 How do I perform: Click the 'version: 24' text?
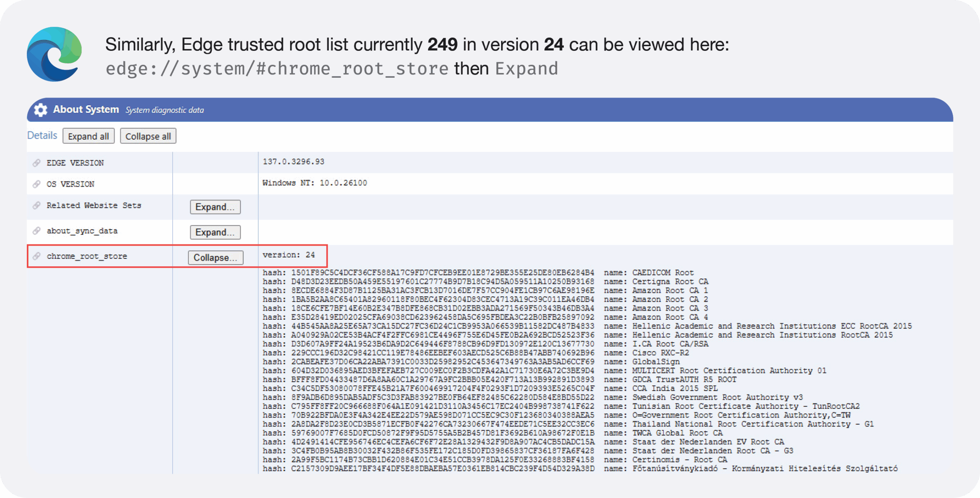pyautogui.click(x=289, y=255)
